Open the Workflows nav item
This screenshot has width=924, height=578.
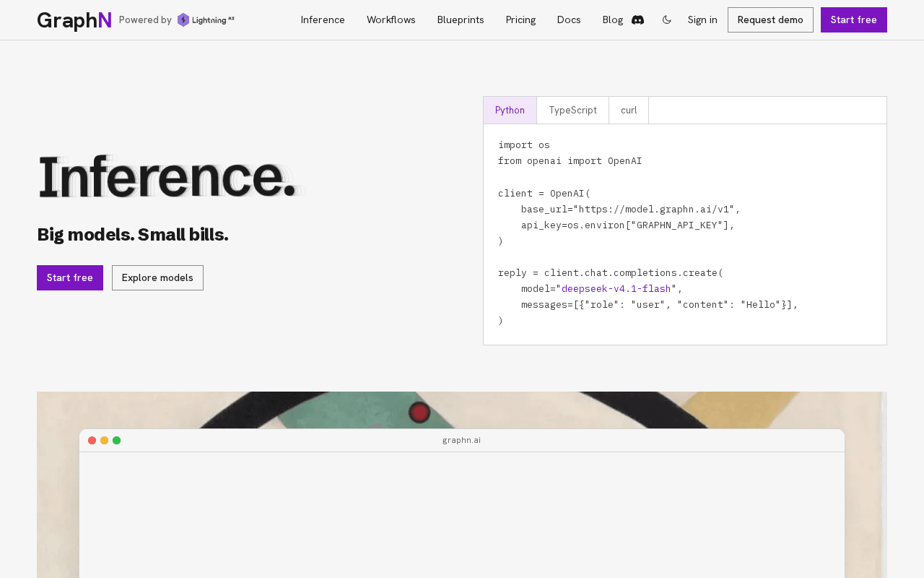point(391,20)
